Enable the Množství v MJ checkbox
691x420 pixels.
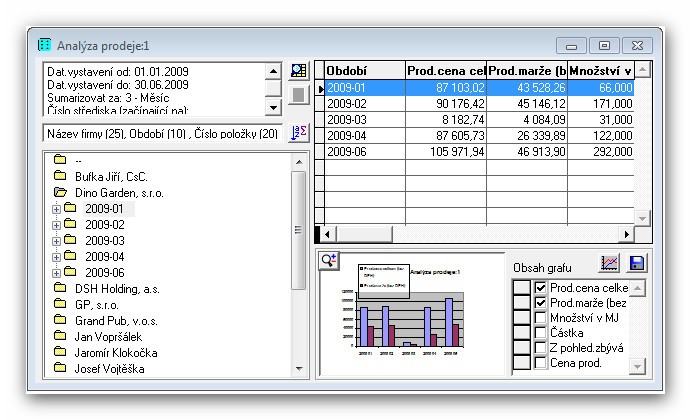click(541, 318)
